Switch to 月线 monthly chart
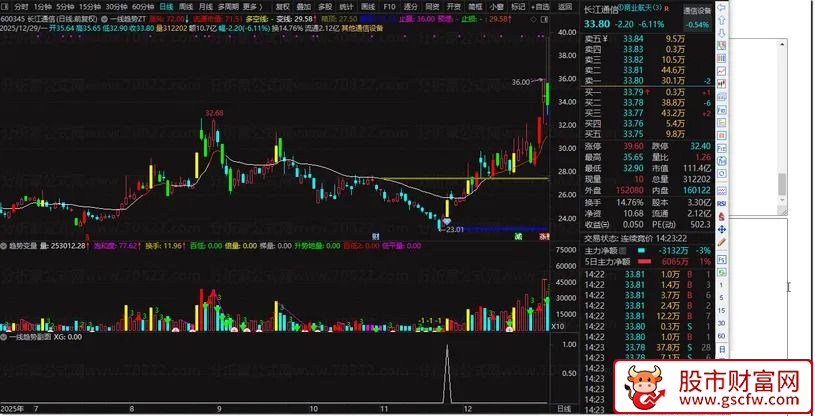815x416 pixels. click(x=206, y=7)
